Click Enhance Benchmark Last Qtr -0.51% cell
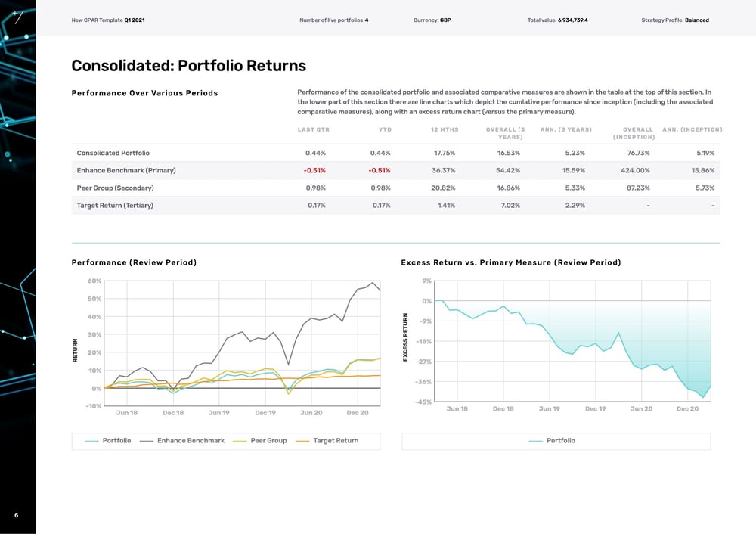Image resolution: width=756 pixels, height=534 pixels. click(314, 170)
